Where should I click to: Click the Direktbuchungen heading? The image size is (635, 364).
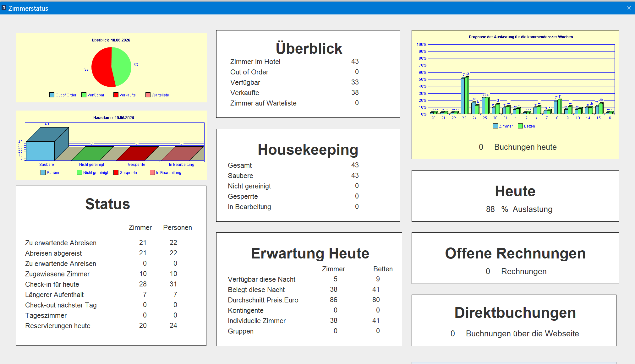coord(515,313)
